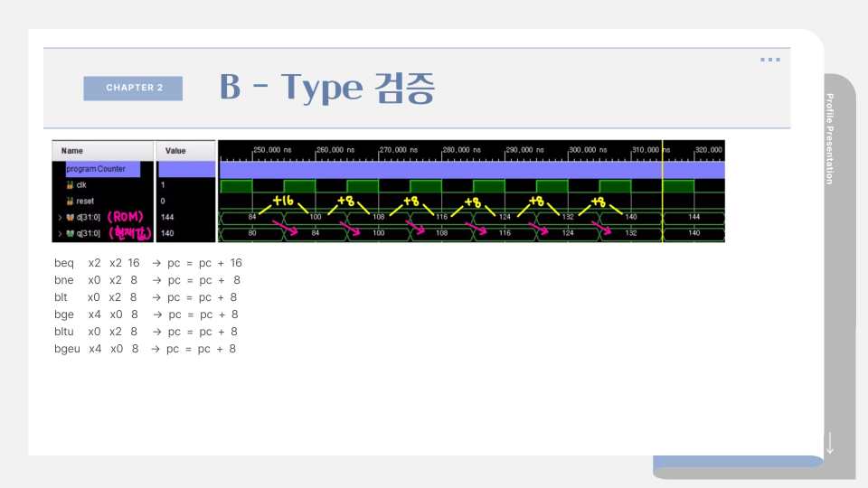Click waveform value 124 in q row
The width and height of the screenshot is (868, 488).
(x=568, y=233)
